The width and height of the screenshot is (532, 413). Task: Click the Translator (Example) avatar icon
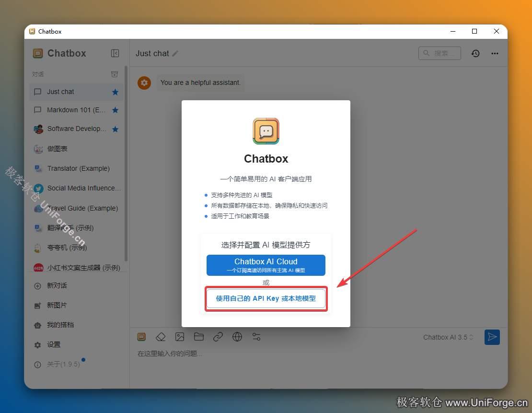click(x=38, y=168)
